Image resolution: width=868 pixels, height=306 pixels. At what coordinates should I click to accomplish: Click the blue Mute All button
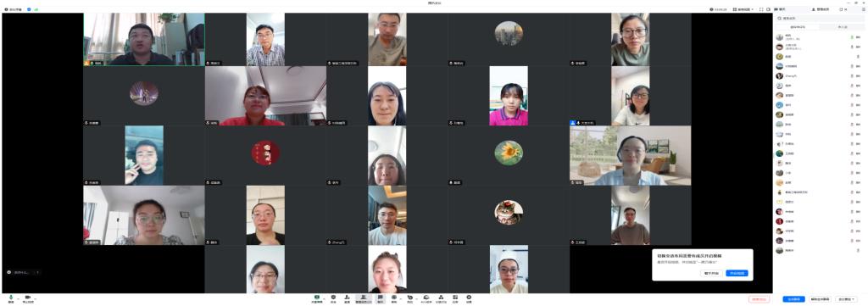[x=793, y=299]
